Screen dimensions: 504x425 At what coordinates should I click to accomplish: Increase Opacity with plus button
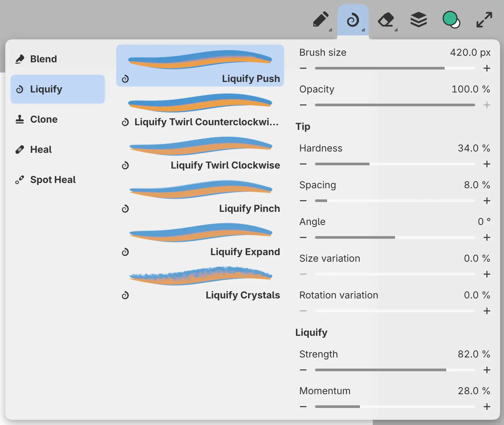tap(487, 105)
